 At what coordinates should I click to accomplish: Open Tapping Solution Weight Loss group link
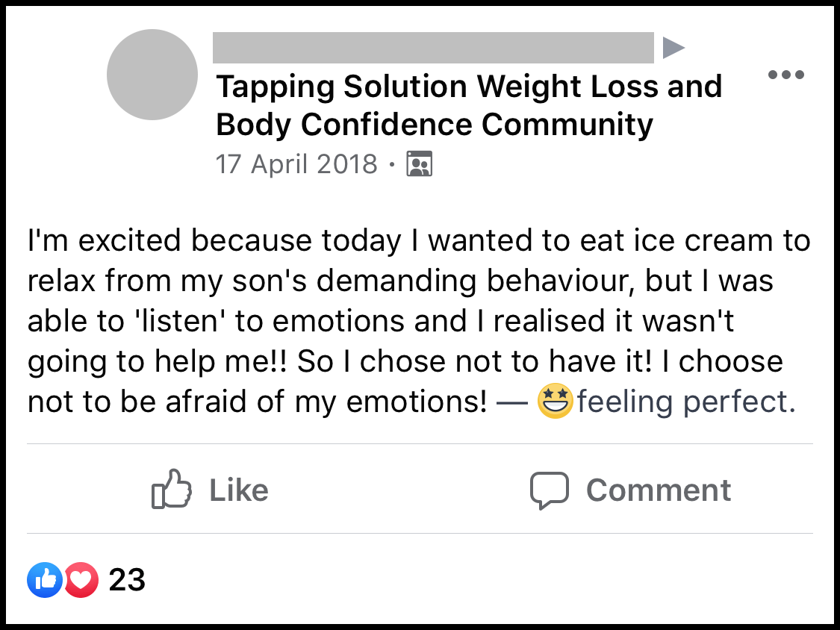(469, 87)
